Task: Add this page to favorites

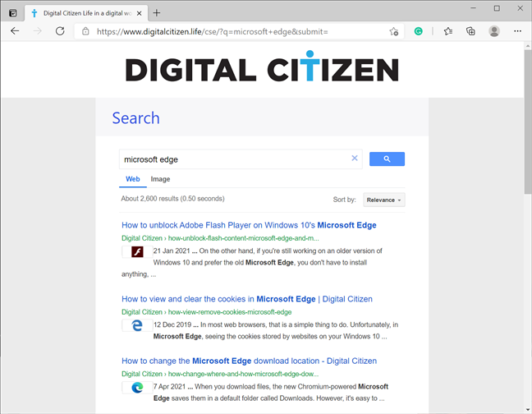Action: [x=393, y=31]
